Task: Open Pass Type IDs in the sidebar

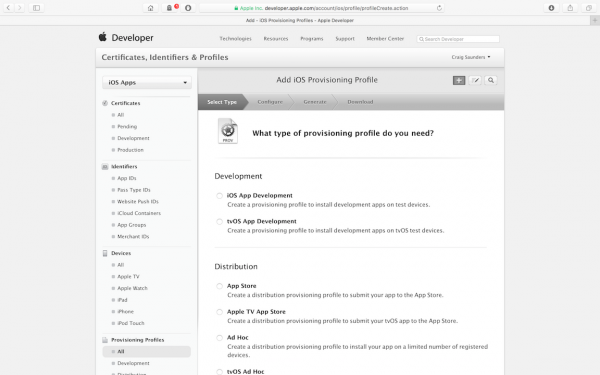Action: tap(134, 190)
